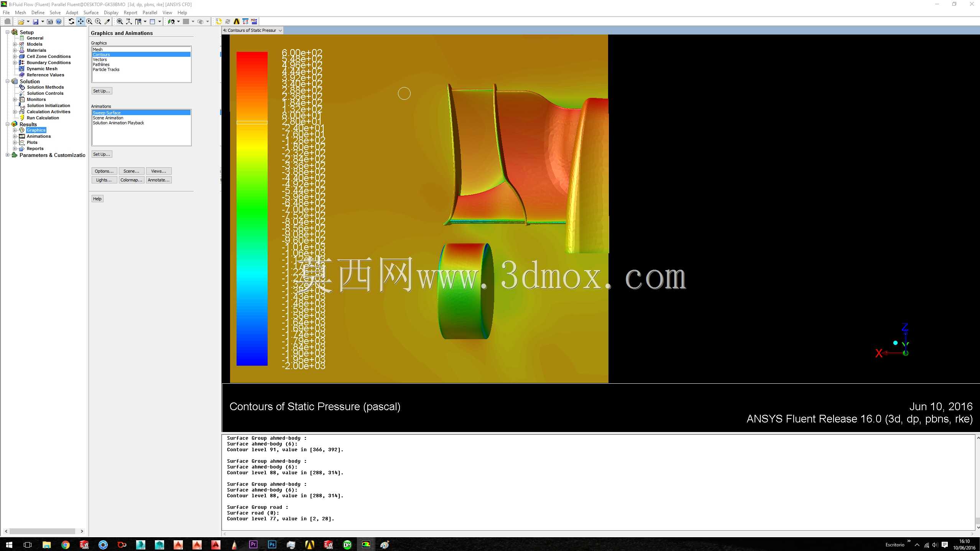Click the camera save-picture icon
Viewport: 980px width, 551px height.
[50, 22]
